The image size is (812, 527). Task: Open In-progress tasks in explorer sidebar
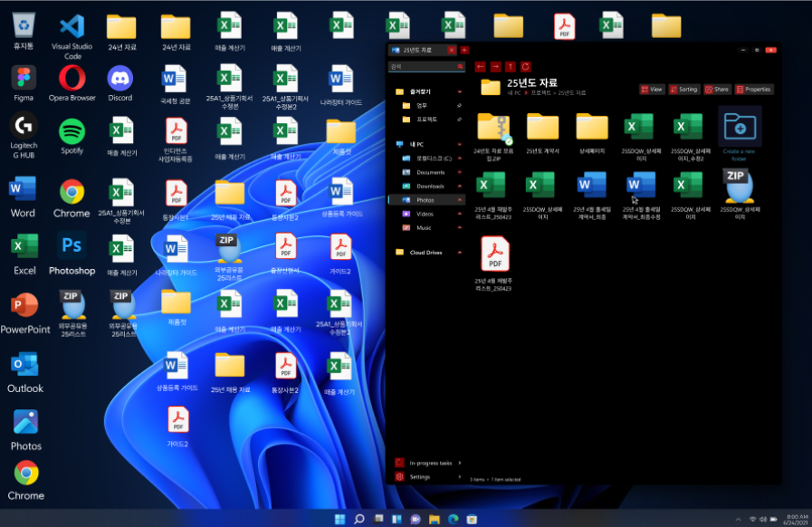coord(428,463)
